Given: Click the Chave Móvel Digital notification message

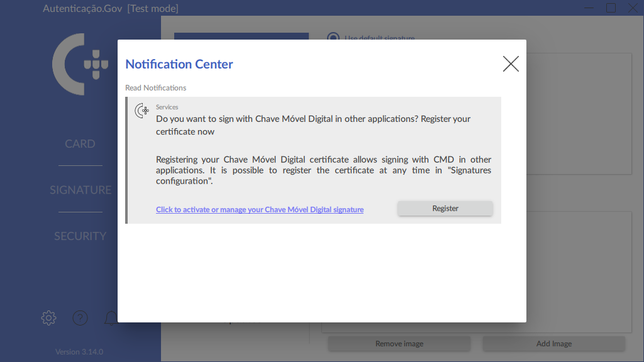Looking at the screenshot, I should (x=313, y=124).
